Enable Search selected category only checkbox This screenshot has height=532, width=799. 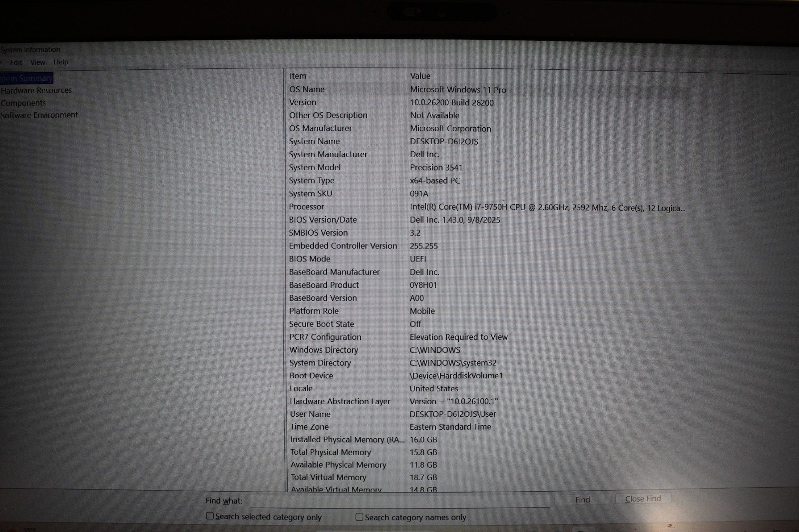pos(210,516)
